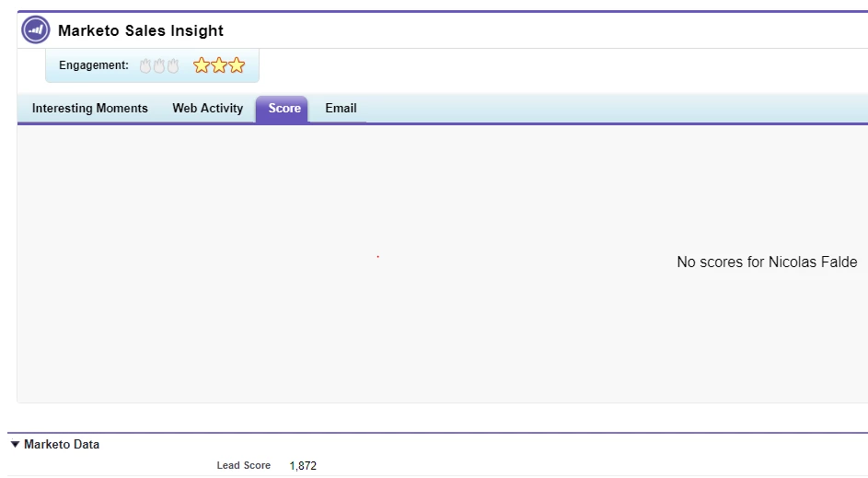Click the Marketo Sales Insight logo icon

[35, 29]
